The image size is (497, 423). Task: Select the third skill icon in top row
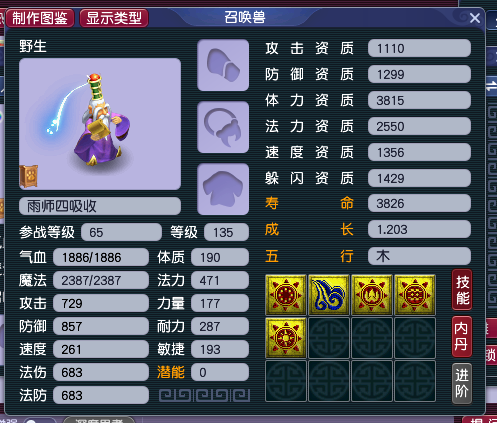372,295
